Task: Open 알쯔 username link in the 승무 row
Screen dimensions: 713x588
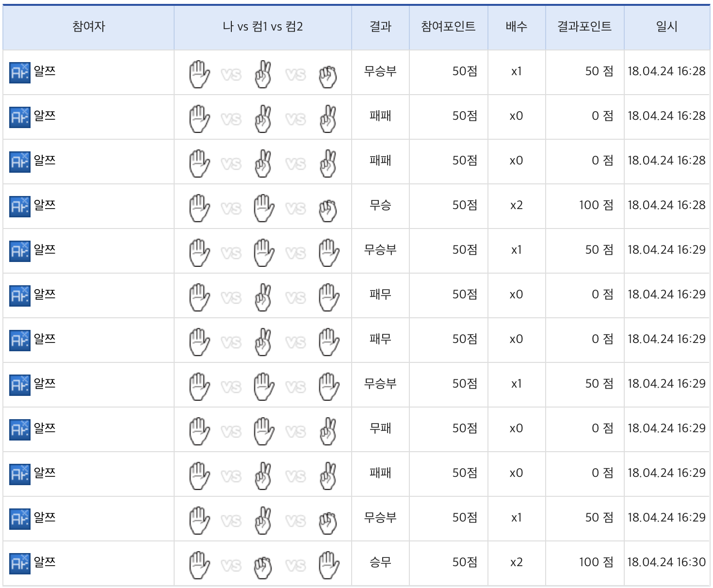Action: 45,562
